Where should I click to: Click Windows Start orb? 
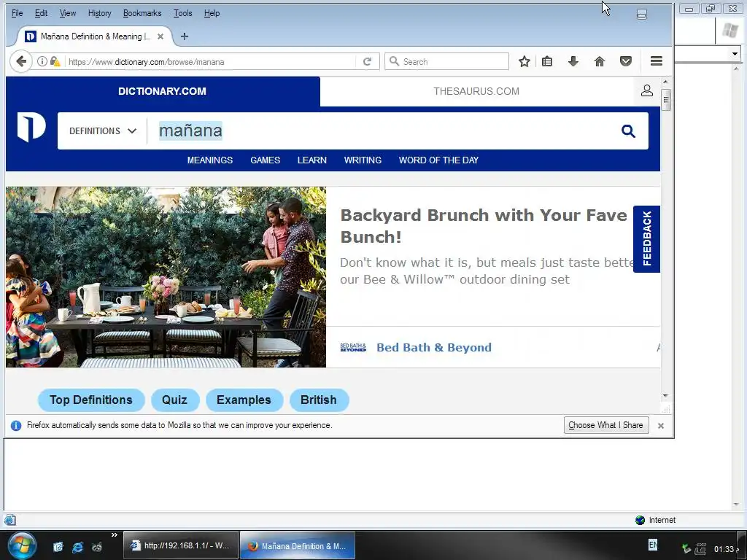[22, 545]
